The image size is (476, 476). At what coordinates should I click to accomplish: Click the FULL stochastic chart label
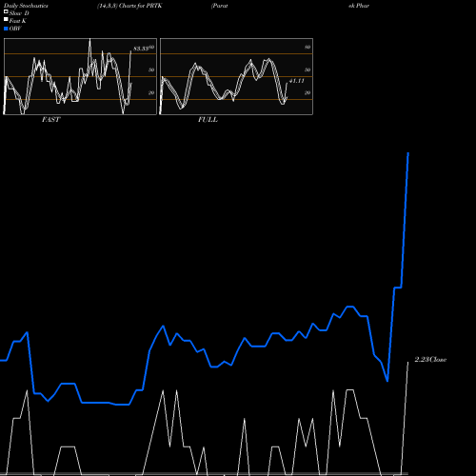click(208, 120)
